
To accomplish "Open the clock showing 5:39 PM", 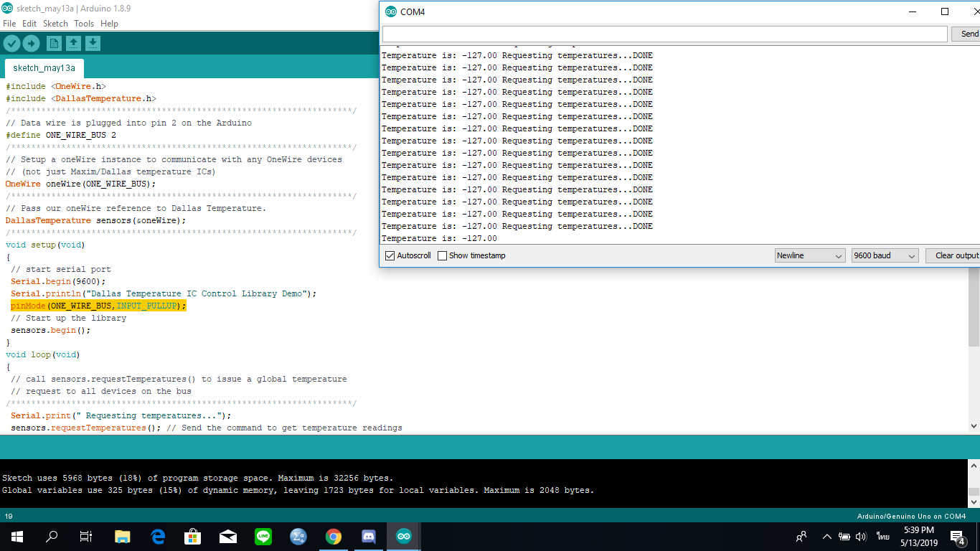I will click(919, 536).
